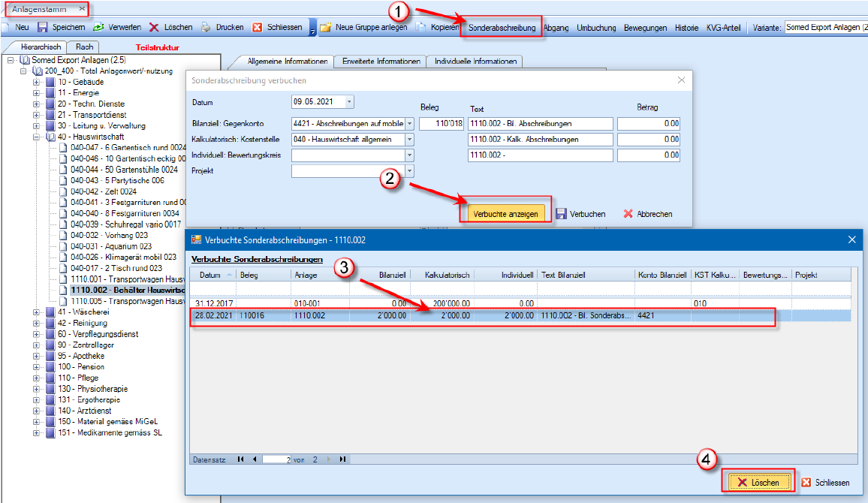Click the yellow Löschen button

coord(759,483)
